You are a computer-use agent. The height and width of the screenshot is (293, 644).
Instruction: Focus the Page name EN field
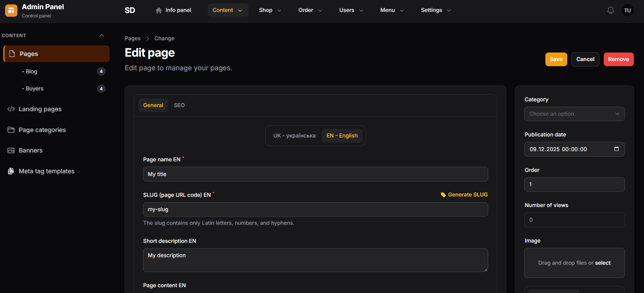[x=315, y=174]
